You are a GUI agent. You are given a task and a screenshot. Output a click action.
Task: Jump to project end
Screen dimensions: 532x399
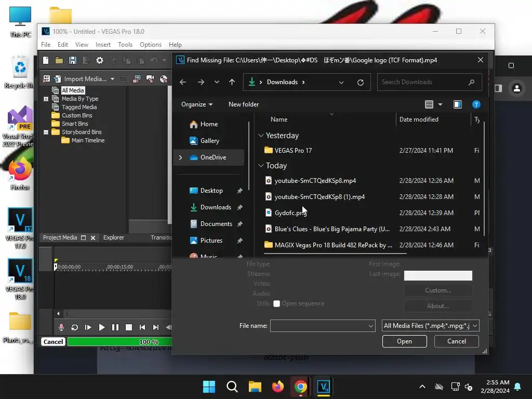click(x=156, y=327)
